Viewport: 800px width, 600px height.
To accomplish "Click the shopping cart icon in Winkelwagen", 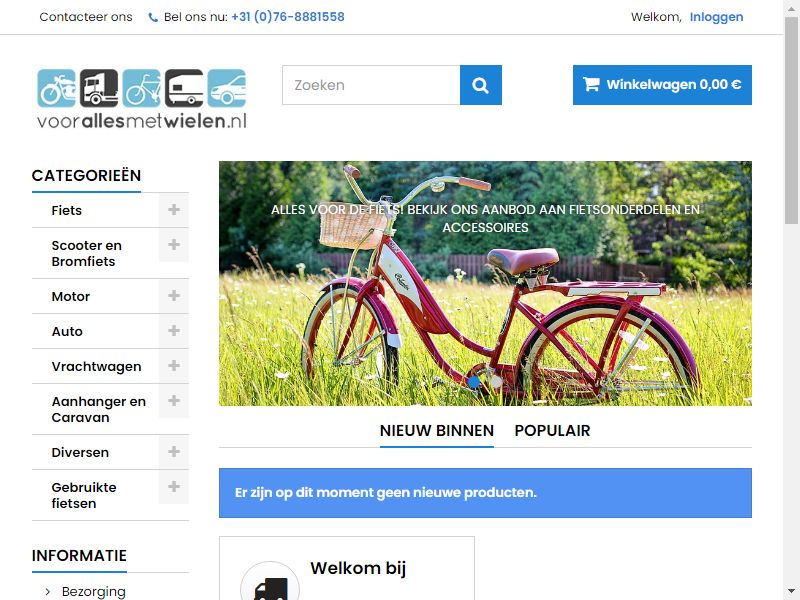I will click(591, 84).
